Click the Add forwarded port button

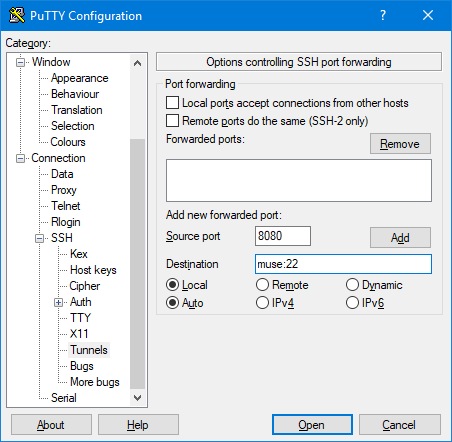tap(400, 238)
